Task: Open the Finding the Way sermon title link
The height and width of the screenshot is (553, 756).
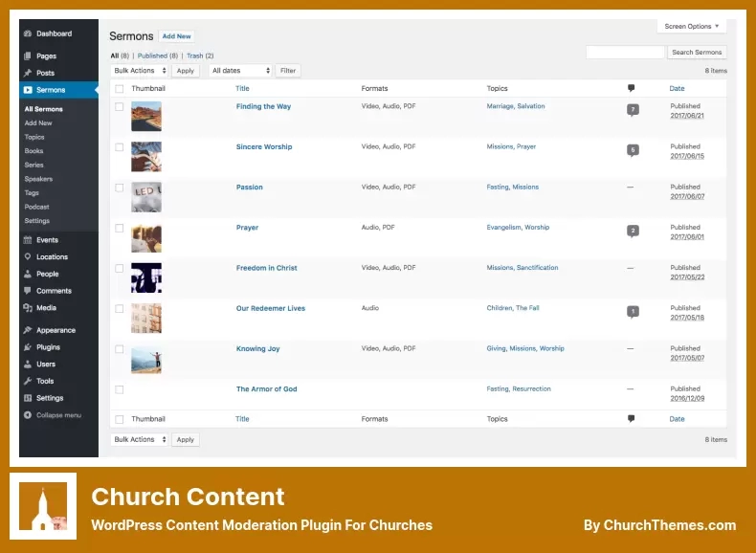Action: pos(263,106)
